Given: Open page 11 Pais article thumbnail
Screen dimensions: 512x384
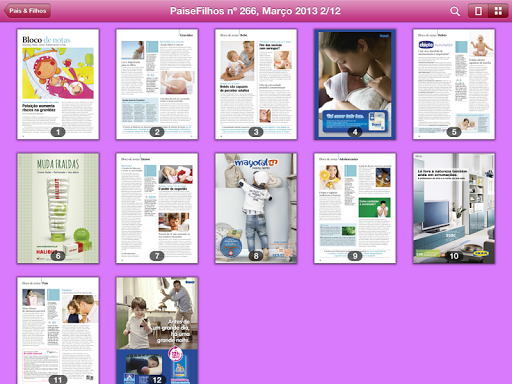Looking at the screenshot, I should 58,331.
